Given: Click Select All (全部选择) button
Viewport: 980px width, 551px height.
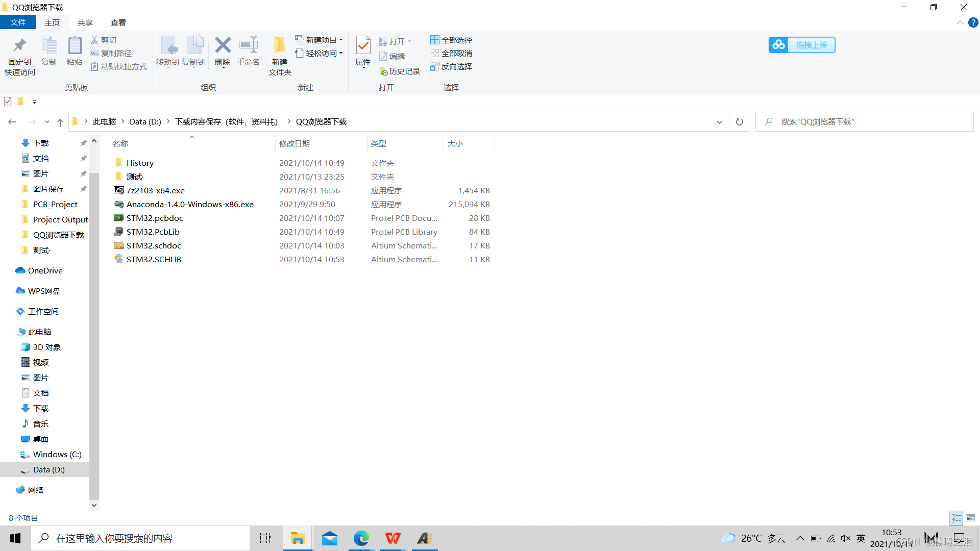Looking at the screenshot, I should click(451, 40).
